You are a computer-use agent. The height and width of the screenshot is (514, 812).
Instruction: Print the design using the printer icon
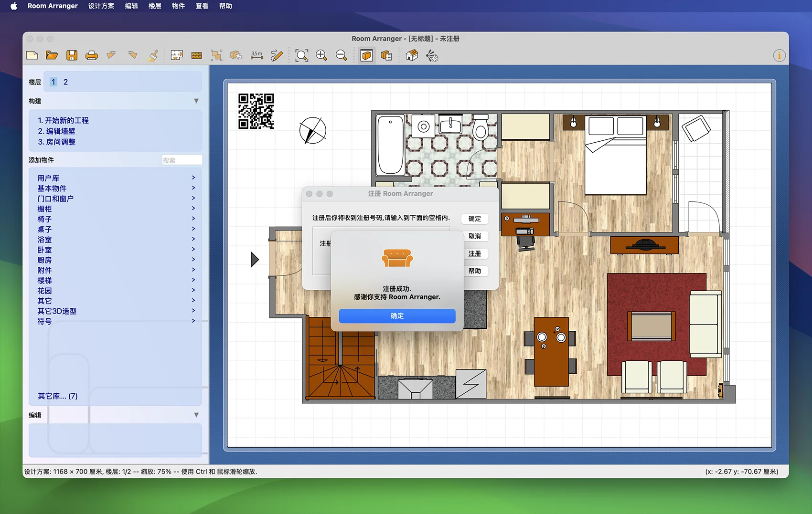[x=92, y=55]
